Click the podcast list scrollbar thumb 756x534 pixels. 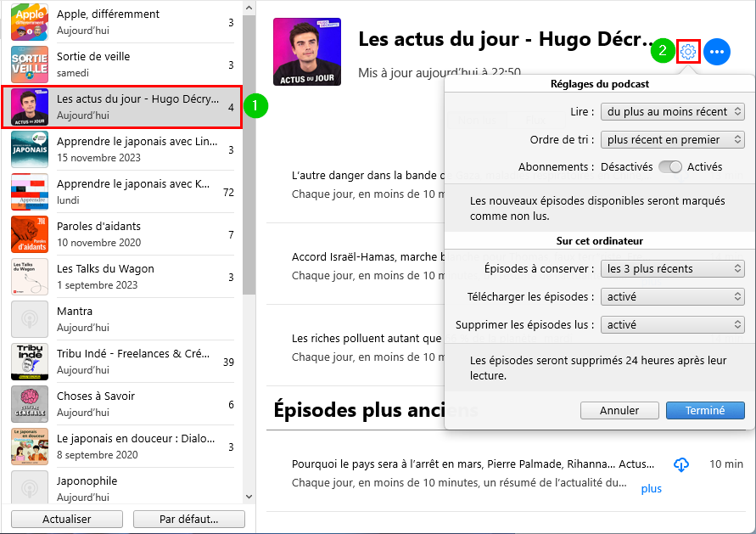(x=249, y=155)
